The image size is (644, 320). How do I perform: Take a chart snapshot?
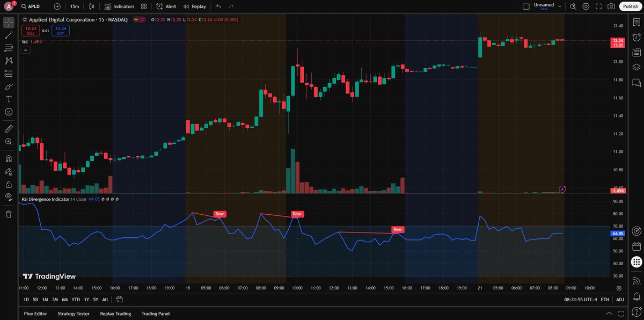click(611, 6)
